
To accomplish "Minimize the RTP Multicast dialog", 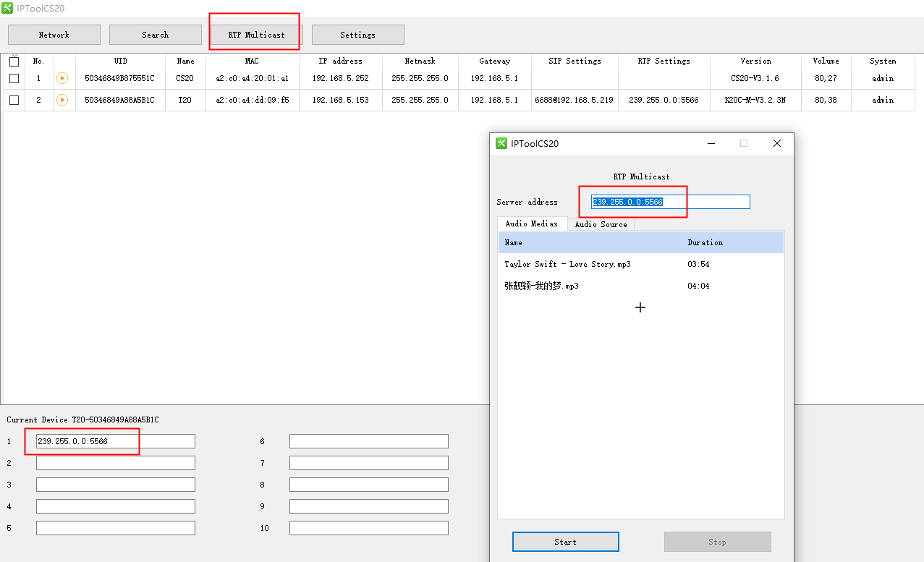I will [x=711, y=143].
